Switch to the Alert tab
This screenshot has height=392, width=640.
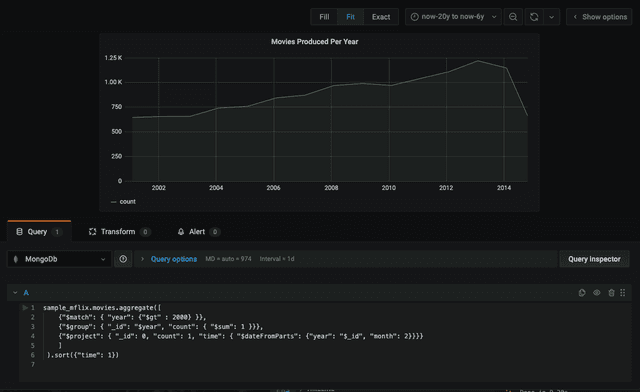[x=199, y=232]
